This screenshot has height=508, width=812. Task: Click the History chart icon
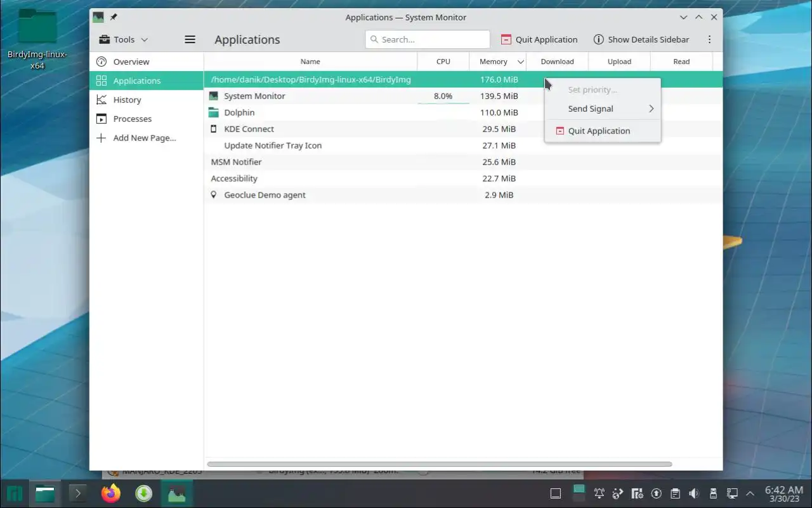click(x=101, y=100)
